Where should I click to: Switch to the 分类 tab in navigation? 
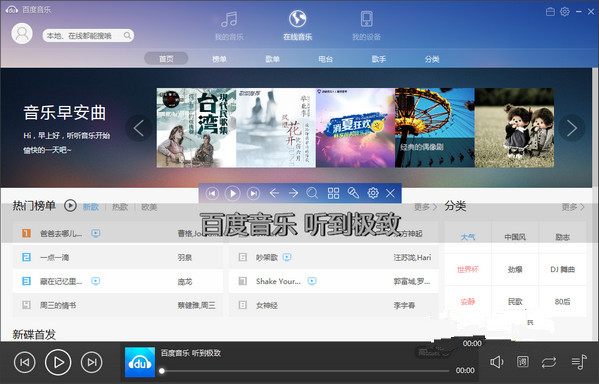pyautogui.click(x=432, y=59)
